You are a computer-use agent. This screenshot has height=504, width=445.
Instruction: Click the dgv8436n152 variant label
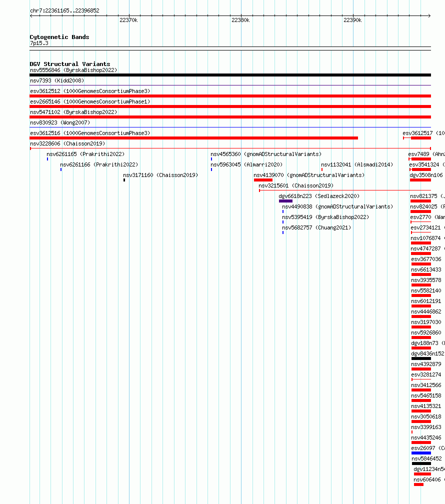(x=427, y=353)
